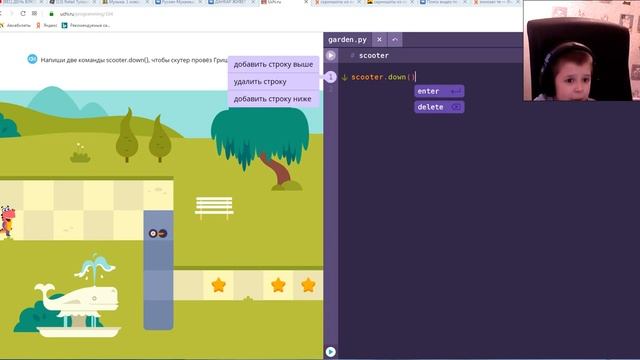Choose "добавить строку выше" from the menu
This screenshot has width=640, height=360.
[273, 64]
